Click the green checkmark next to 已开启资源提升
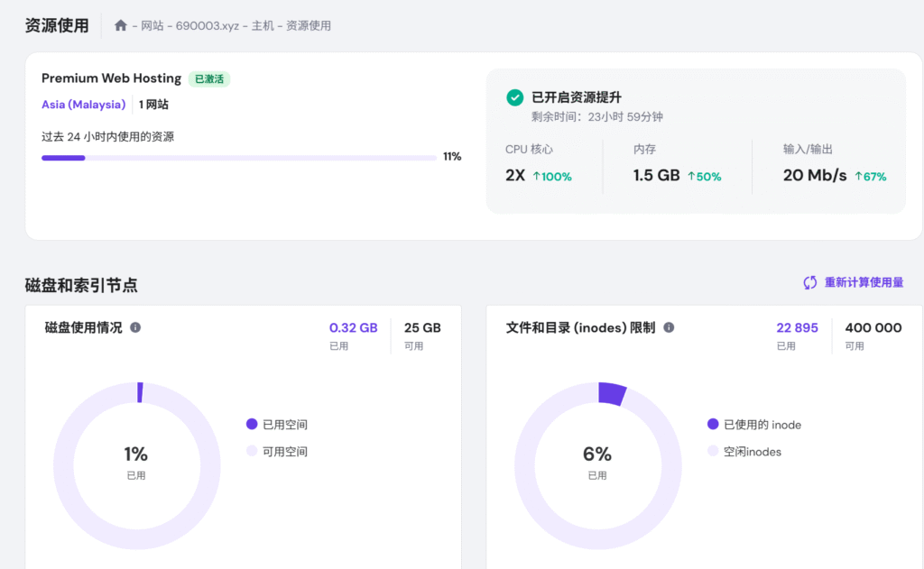This screenshot has width=924, height=569. (x=514, y=97)
